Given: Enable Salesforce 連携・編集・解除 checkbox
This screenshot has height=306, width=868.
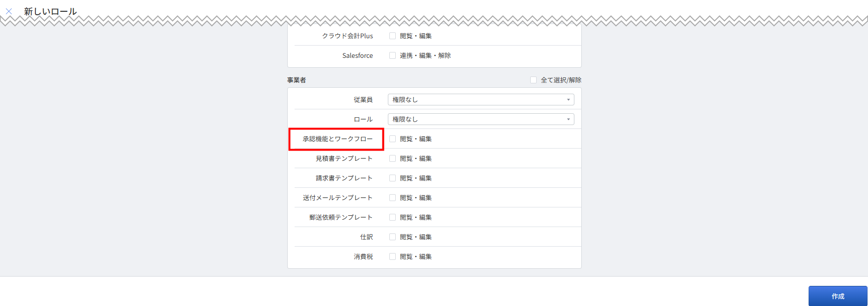Looking at the screenshot, I should click(392, 55).
